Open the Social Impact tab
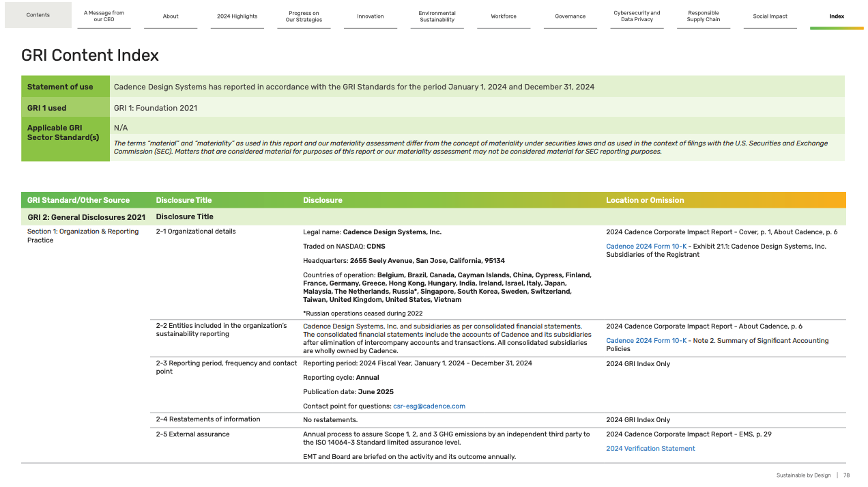Image resolution: width=868 pixels, height=487 pixels. 770,16
